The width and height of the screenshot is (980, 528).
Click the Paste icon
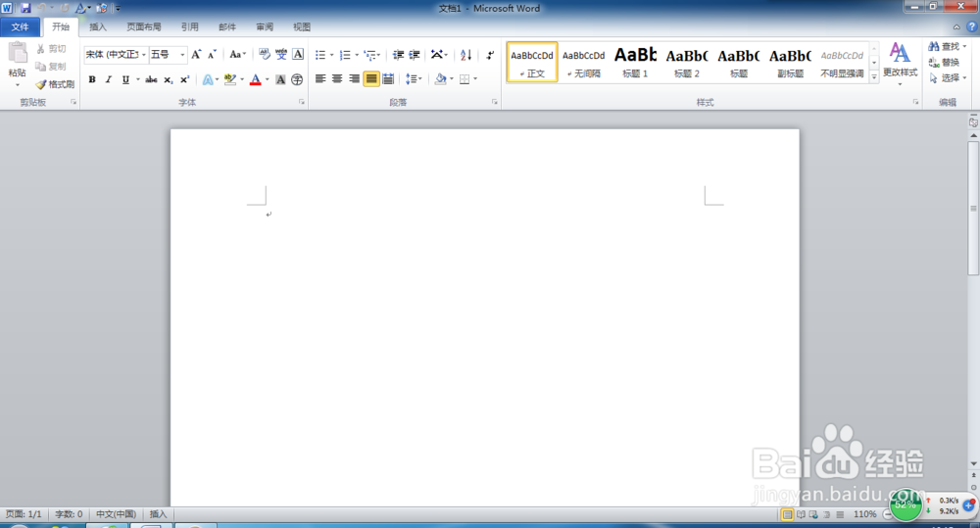point(18,54)
